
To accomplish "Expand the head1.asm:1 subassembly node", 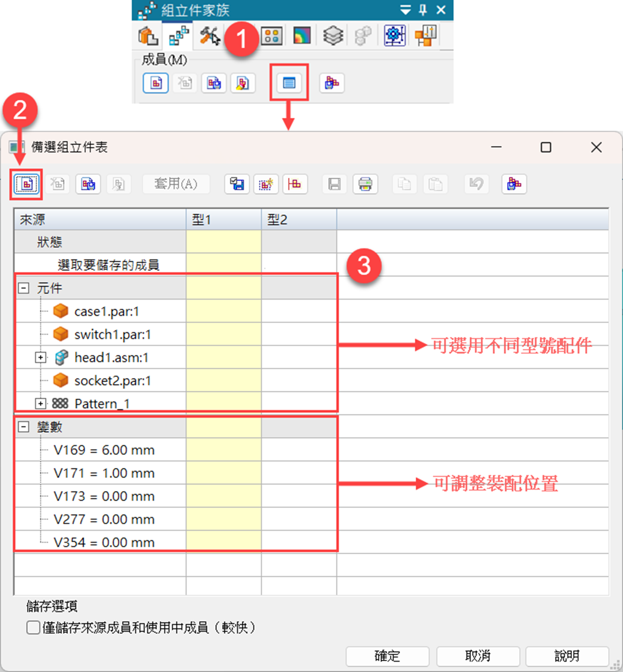I will pyautogui.click(x=40, y=357).
